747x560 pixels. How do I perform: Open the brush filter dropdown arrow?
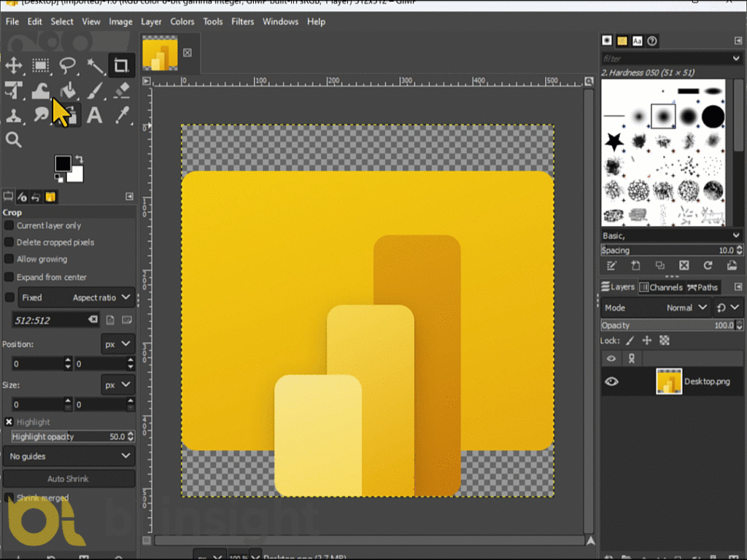(x=736, y=58)
